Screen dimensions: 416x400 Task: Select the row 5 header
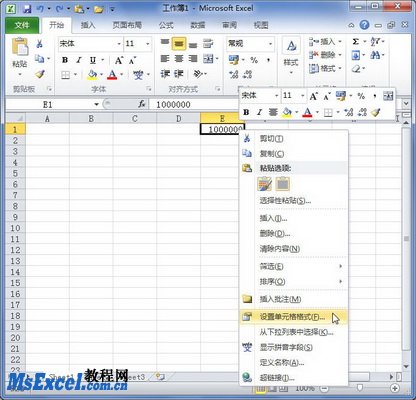(x=15, y=173)
